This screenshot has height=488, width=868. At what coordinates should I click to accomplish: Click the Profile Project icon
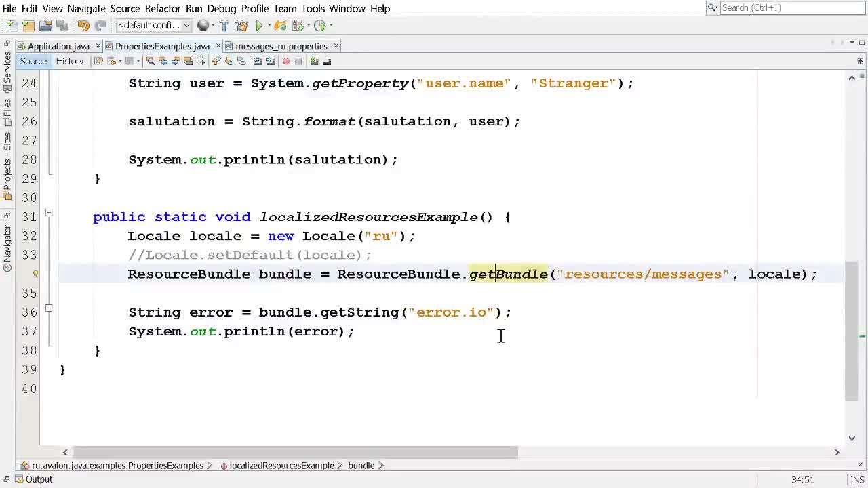coord(319,26)
